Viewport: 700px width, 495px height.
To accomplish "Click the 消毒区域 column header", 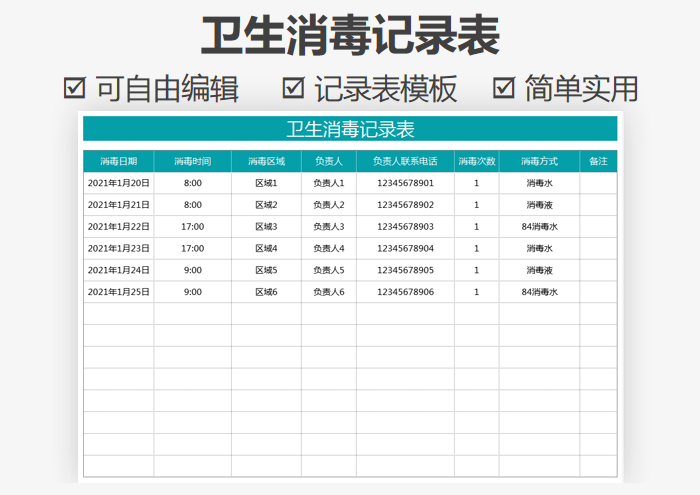I will (266, 161).
